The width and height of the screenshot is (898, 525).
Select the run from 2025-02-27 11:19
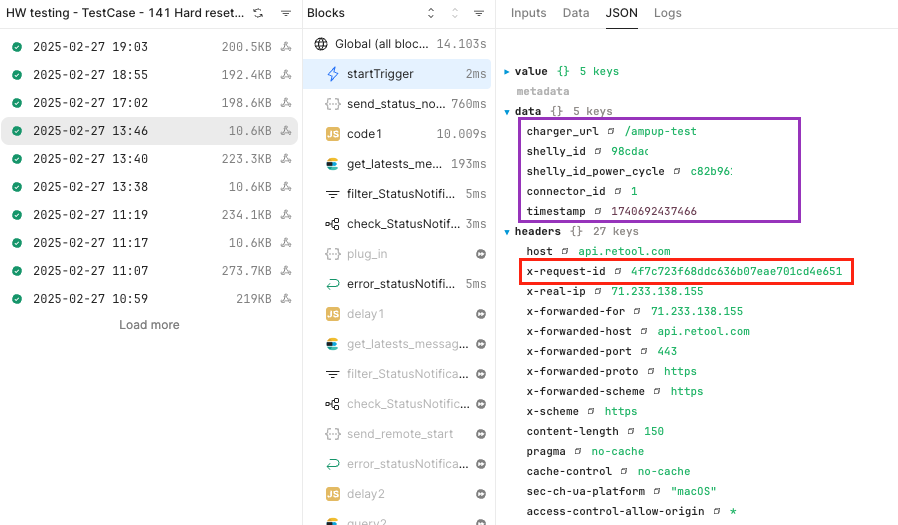click(x=149, y=215)
